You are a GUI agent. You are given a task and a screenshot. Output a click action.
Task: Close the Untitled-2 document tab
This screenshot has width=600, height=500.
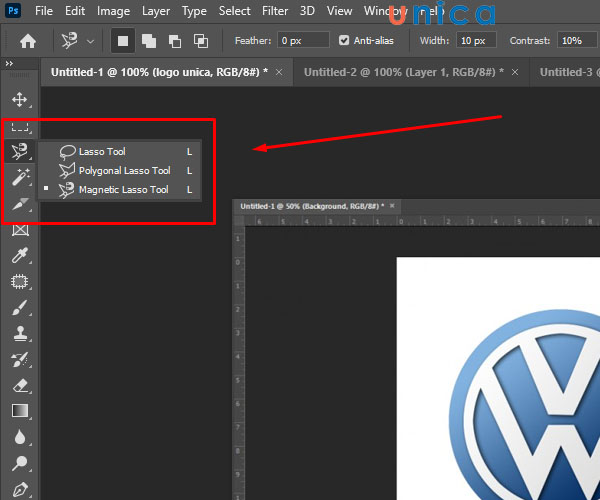click(515, 72)
